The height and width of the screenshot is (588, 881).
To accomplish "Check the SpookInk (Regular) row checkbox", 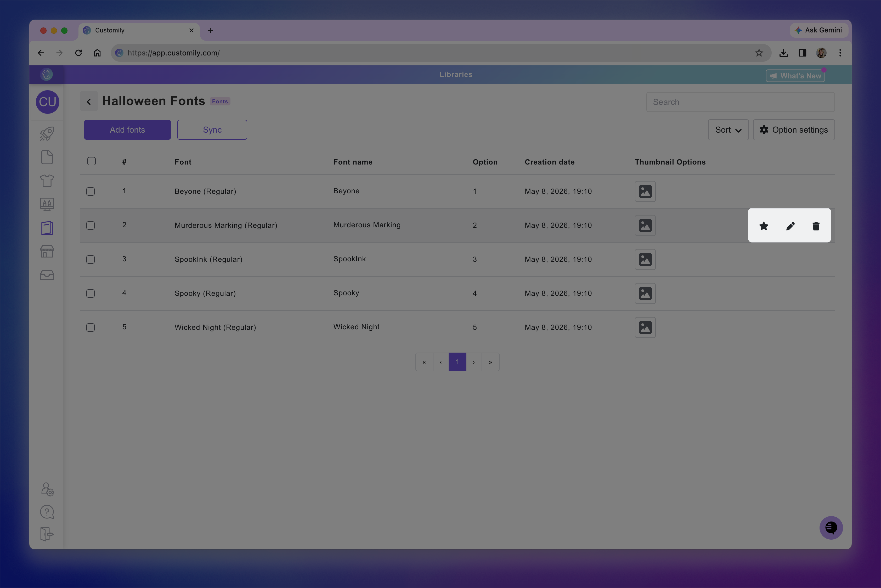I will (91, 259).
